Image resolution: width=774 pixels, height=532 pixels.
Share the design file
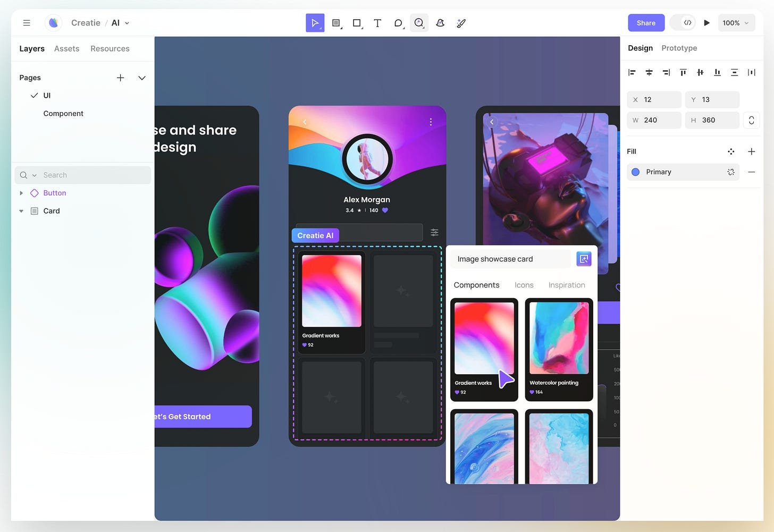click(646, 23)
